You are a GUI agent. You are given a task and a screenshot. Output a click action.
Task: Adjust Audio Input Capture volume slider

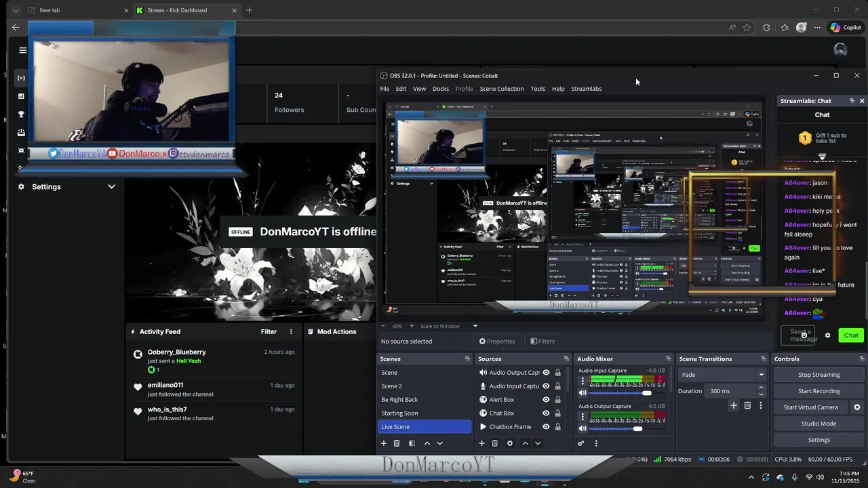pyautogui.click(x=647, y=393)
